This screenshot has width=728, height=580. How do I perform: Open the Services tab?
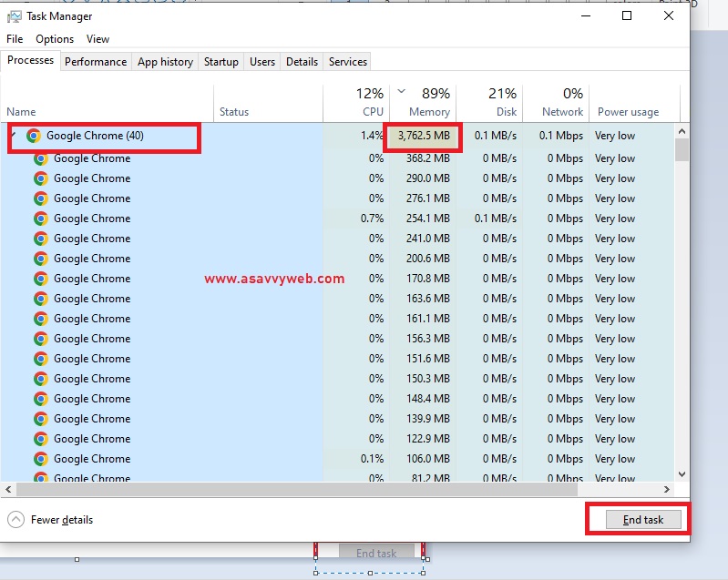(x=347, y=62)
